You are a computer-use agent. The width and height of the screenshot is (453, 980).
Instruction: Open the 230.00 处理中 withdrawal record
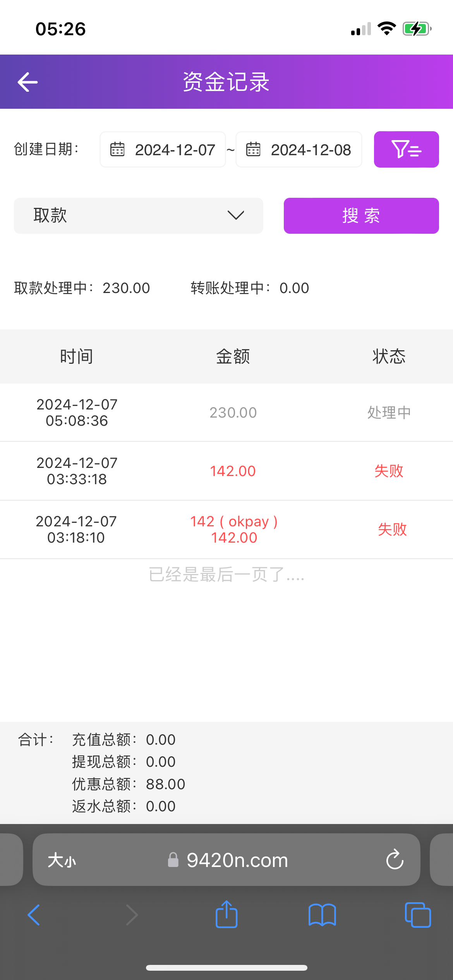click(x=226, y=413)
